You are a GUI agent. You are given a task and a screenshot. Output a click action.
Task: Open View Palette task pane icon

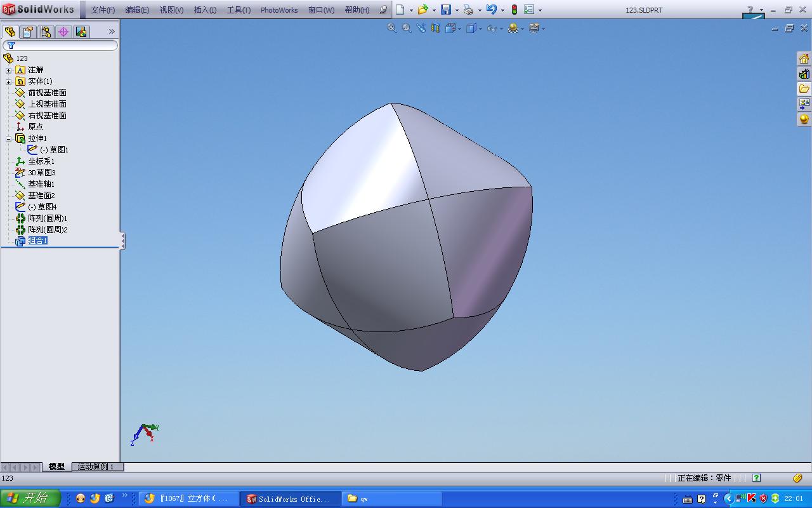(x=804, y=104)
